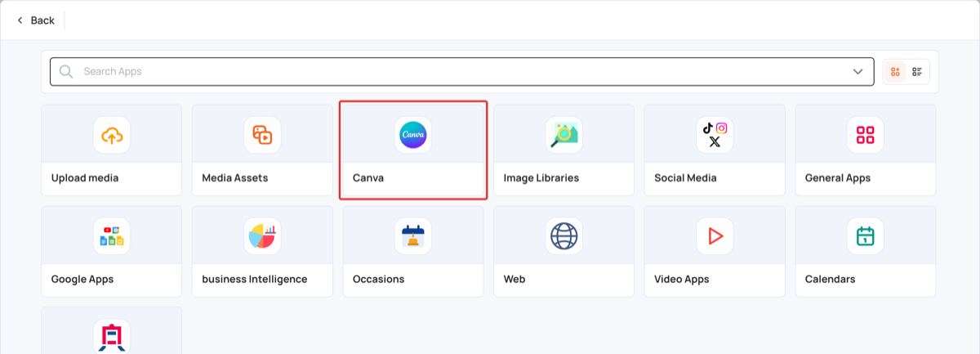Switch to list view layout
The image size is (980, 354).
pyautogui.click(x=917, y=72)
